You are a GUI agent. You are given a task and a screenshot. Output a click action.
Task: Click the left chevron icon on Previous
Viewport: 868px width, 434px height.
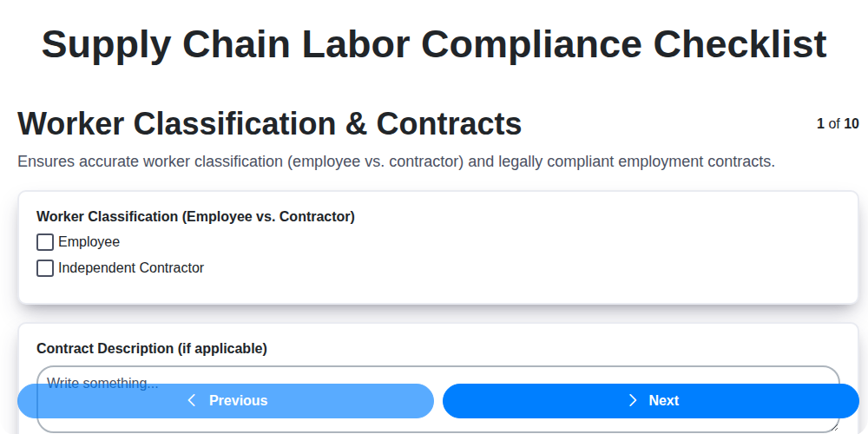[x=192, y=400]
